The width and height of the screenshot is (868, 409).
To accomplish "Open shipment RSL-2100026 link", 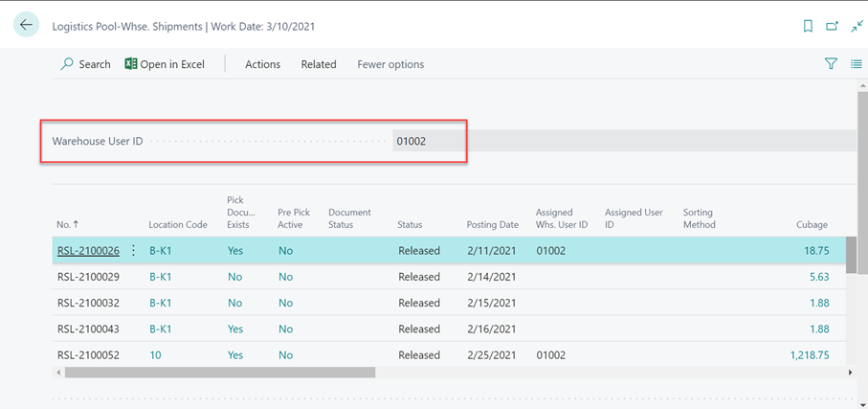I will tap(88, 251).
